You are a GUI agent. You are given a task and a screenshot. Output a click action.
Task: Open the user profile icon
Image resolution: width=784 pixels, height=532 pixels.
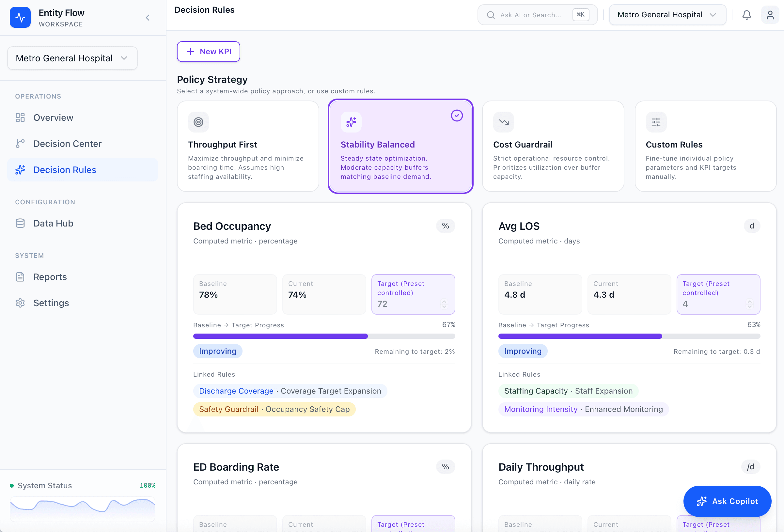[770, 15]
